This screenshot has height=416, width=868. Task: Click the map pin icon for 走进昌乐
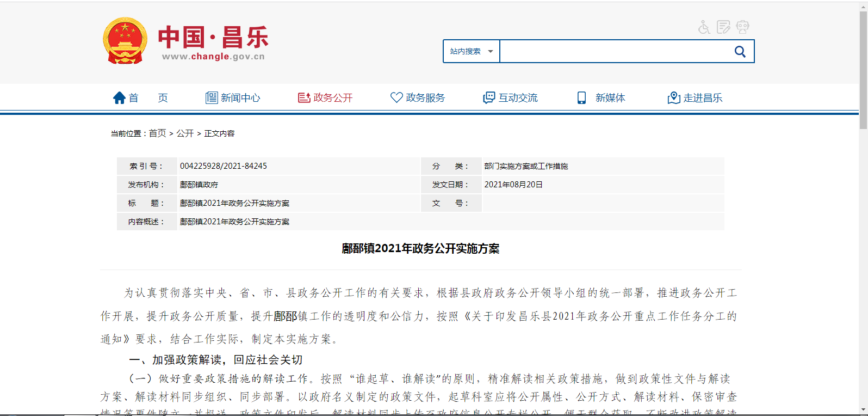(x=674, y=98)
